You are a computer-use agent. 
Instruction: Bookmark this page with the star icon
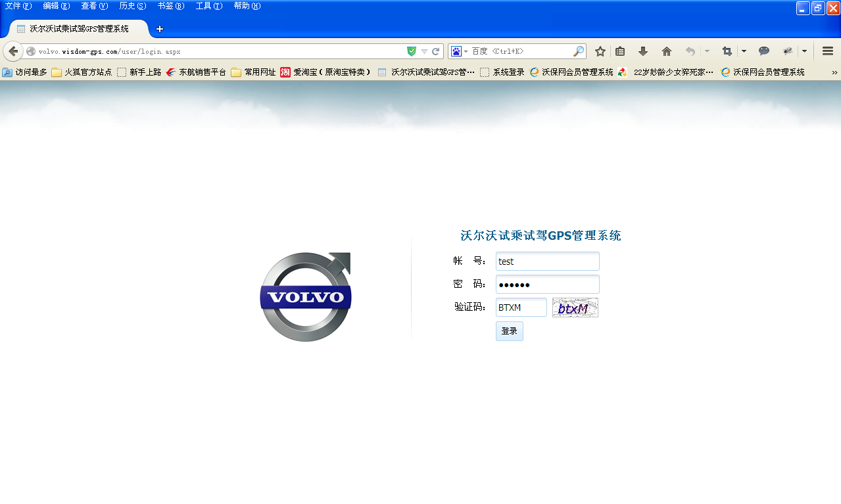pos(600,51)
